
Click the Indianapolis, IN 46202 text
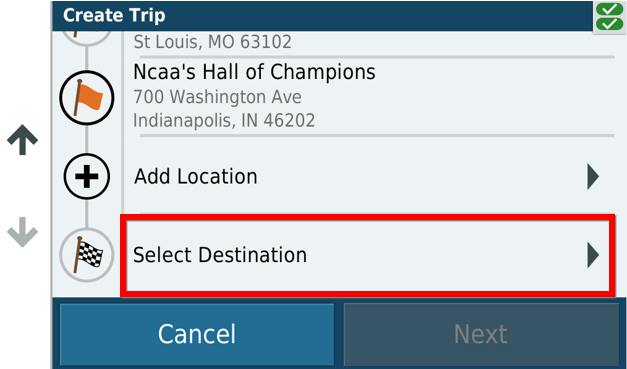click(224, 120)
